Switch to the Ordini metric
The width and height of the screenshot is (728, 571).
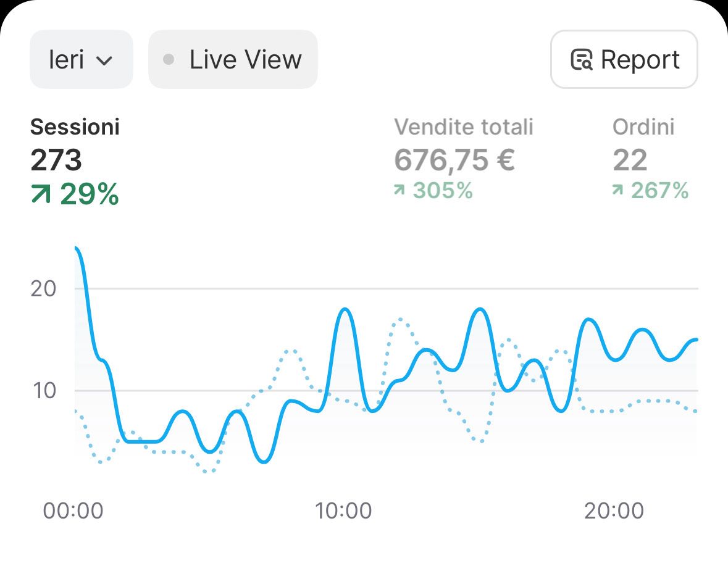click(643, 127)
